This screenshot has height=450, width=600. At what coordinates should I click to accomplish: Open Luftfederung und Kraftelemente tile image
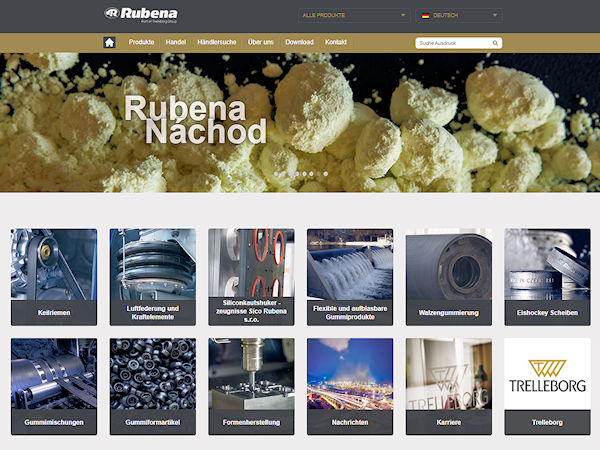pyautogui.click(x=153, y=264)
